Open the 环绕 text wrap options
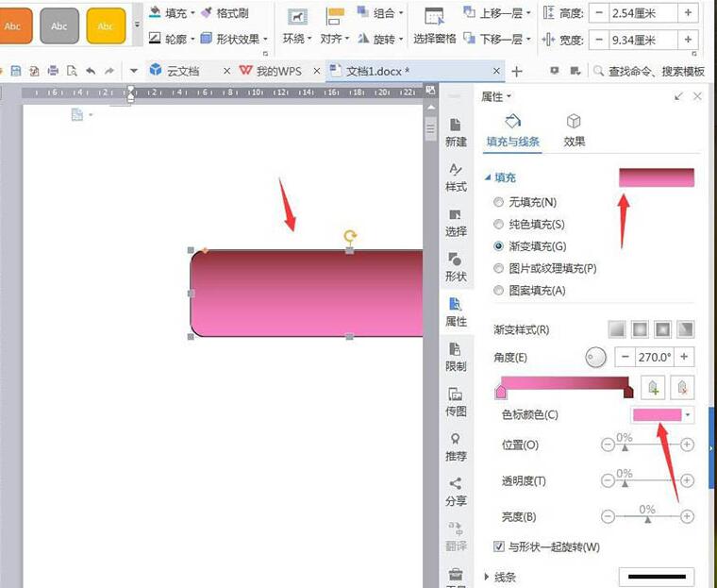The image size is (717, 588). [297, 26]
